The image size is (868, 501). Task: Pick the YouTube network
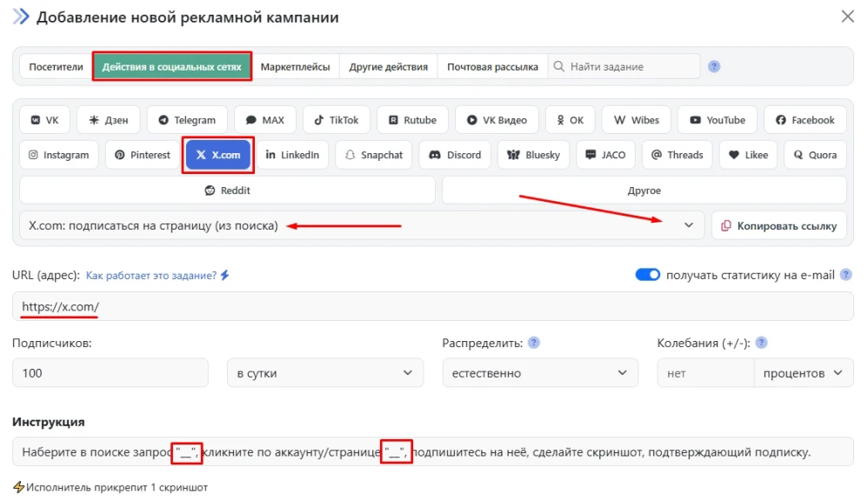click(717, 119)
